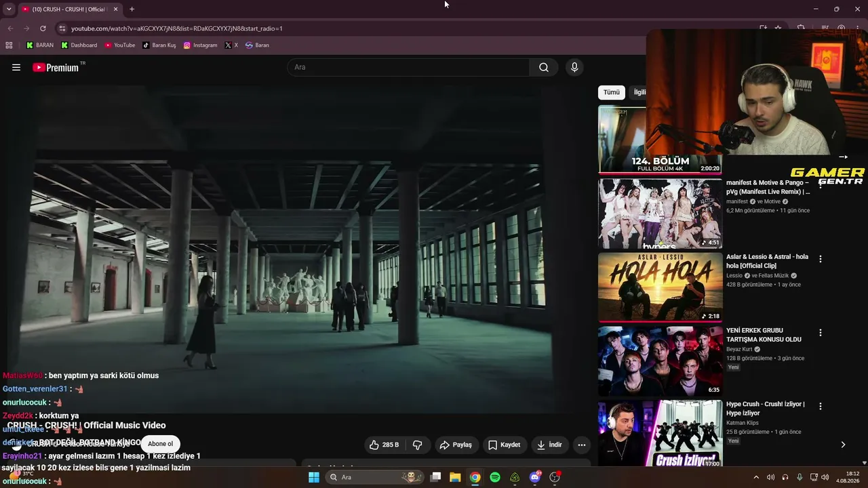
Task: View site information icon in address bar
Action: [x=62, y=28]
